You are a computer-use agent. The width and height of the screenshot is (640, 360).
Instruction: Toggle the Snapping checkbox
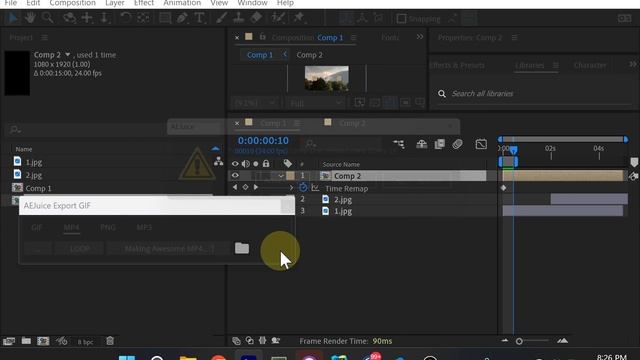[402, 19]
